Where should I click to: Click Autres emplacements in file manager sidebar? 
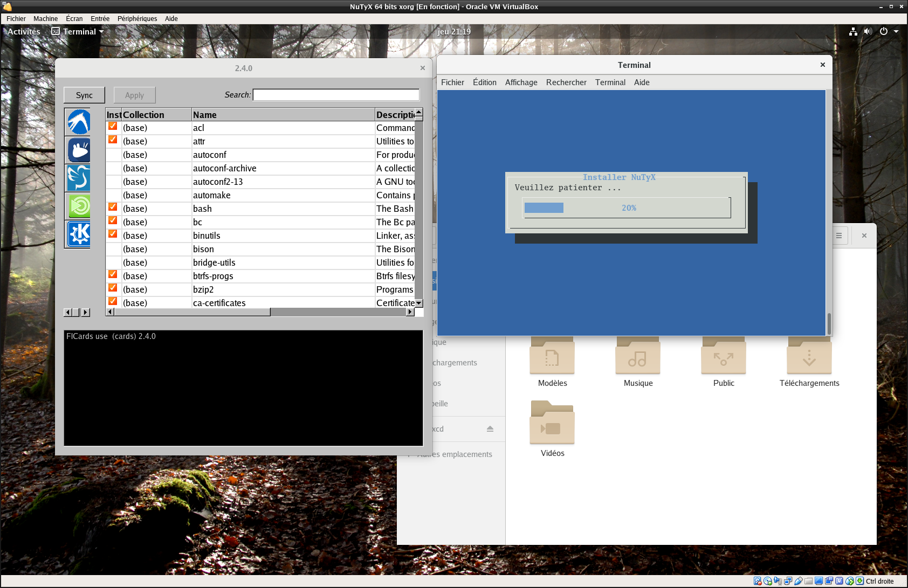coord(455,454)
